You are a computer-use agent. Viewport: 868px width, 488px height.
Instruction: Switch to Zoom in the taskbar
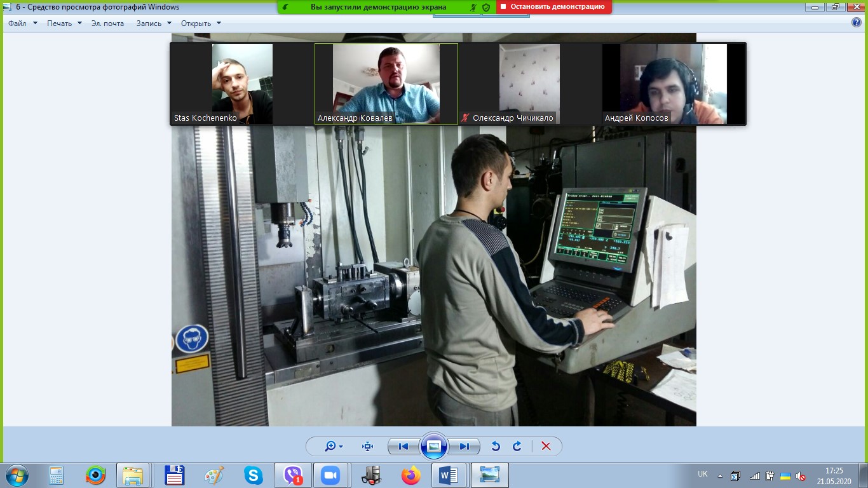coord(330,475)
